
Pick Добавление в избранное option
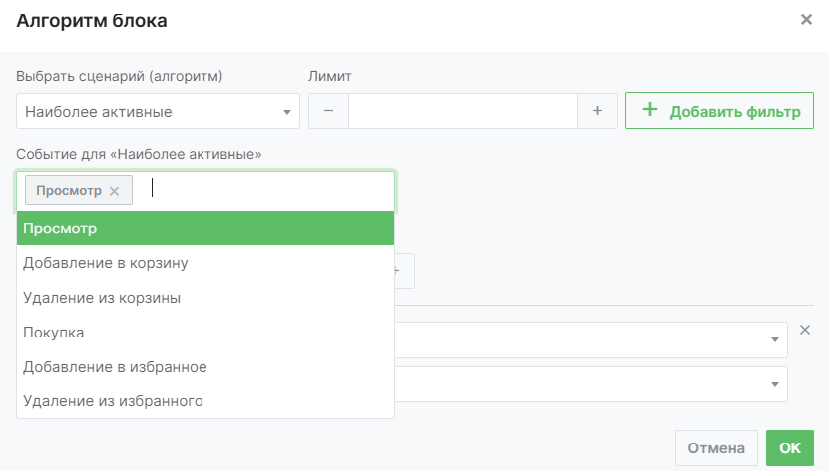205,367
